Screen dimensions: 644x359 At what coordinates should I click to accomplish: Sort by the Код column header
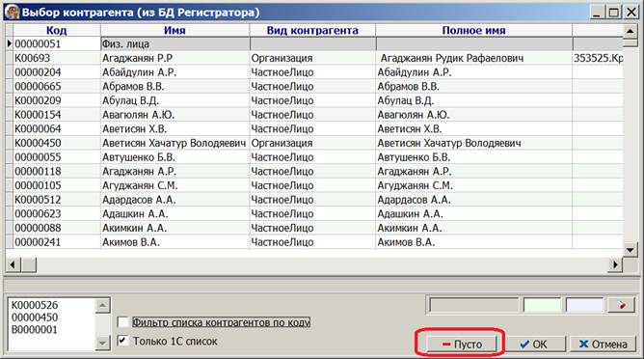coord(57,30)
